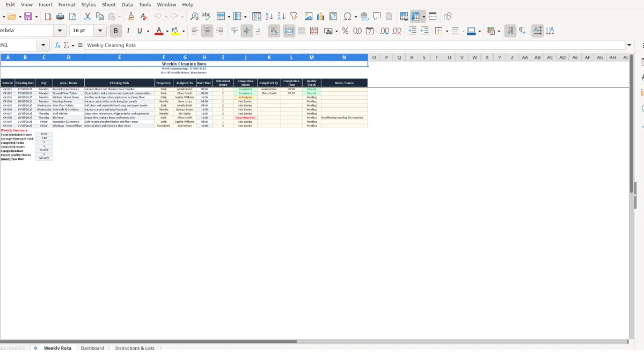Insert an image
The width and height of the screenshot is (644, 362).
(x=309, y=17)
